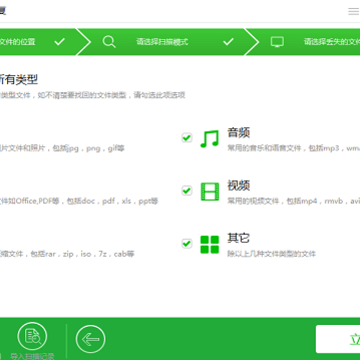
Task: Click the magnifier scan mode step icon
Action: [109, 42]
